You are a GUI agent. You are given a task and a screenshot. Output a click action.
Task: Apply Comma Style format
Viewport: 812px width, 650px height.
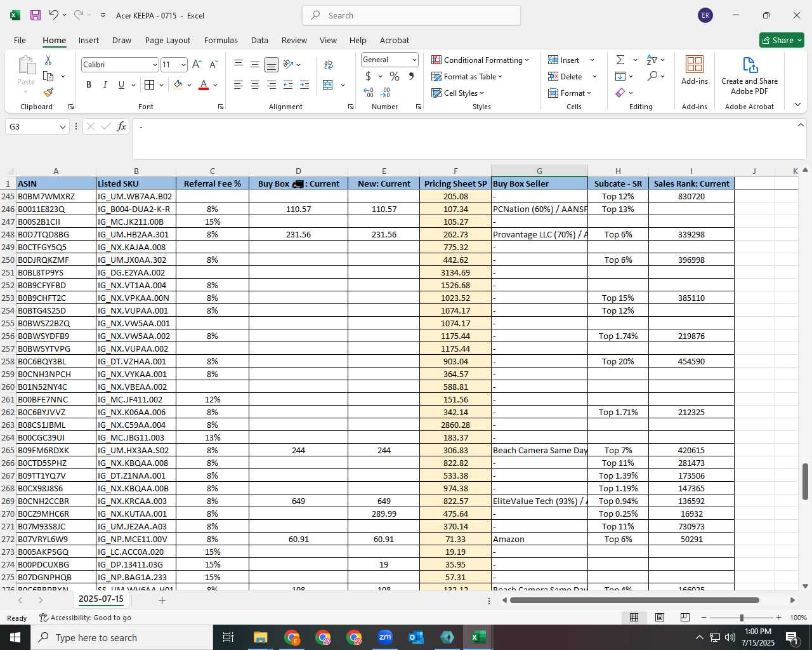(411, 76)
